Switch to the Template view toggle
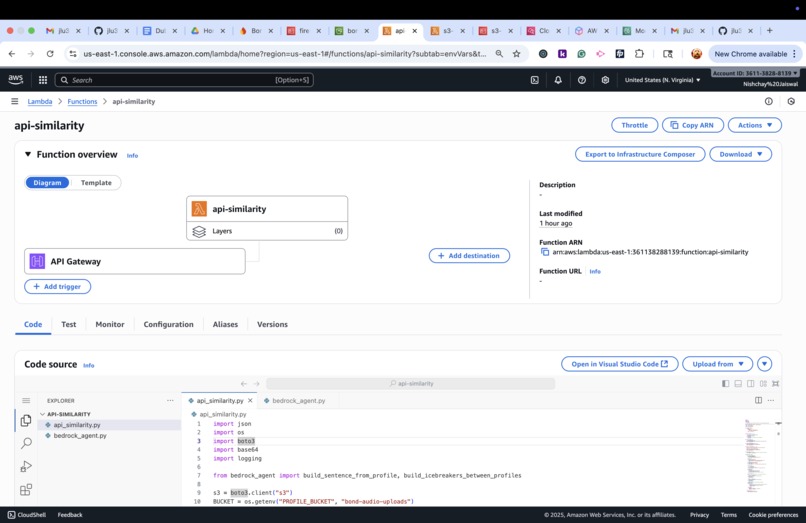806x523 pixels. pos(96,183)
